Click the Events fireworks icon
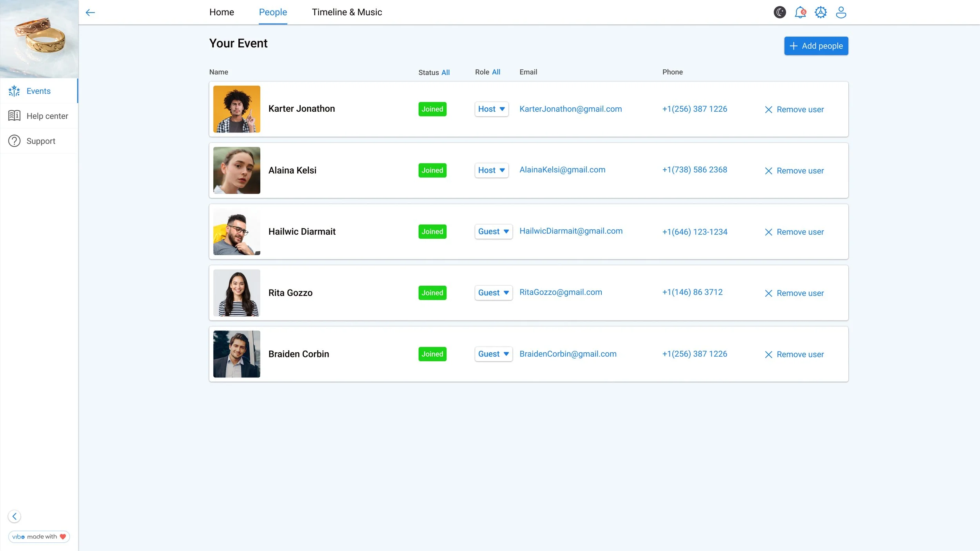980x551 pixels. (14, 91)
